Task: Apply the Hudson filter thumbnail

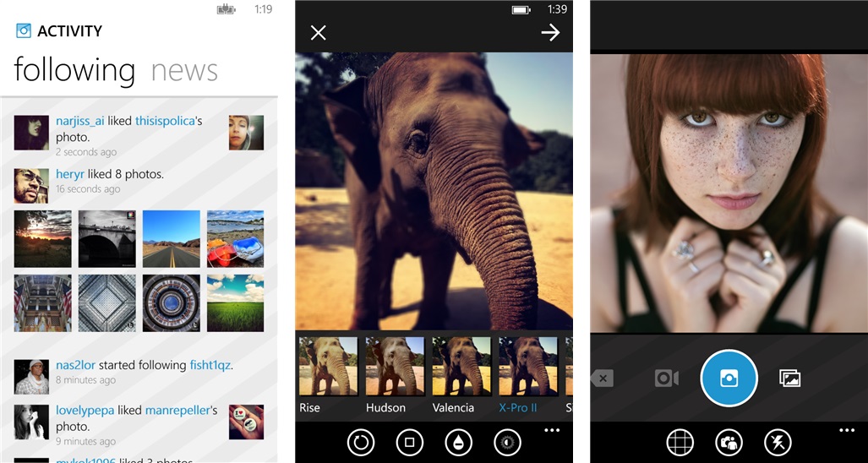Action: (395, 366)
